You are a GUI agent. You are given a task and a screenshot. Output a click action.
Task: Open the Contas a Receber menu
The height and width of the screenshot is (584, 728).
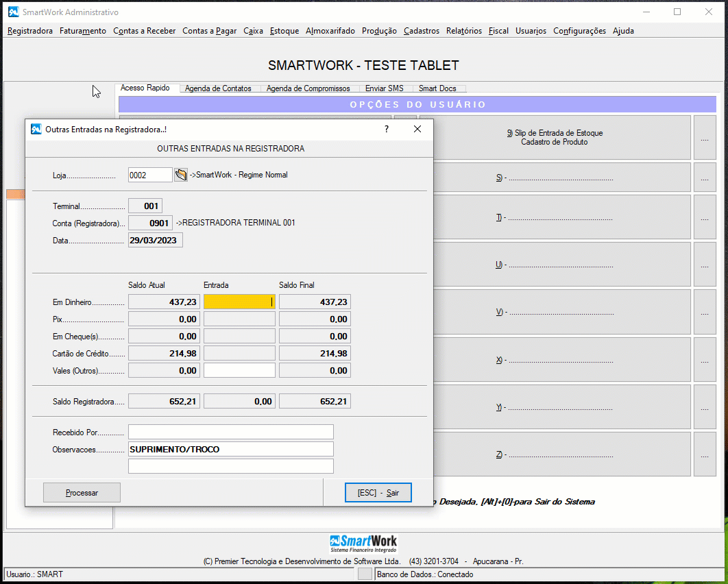point(145,31)
